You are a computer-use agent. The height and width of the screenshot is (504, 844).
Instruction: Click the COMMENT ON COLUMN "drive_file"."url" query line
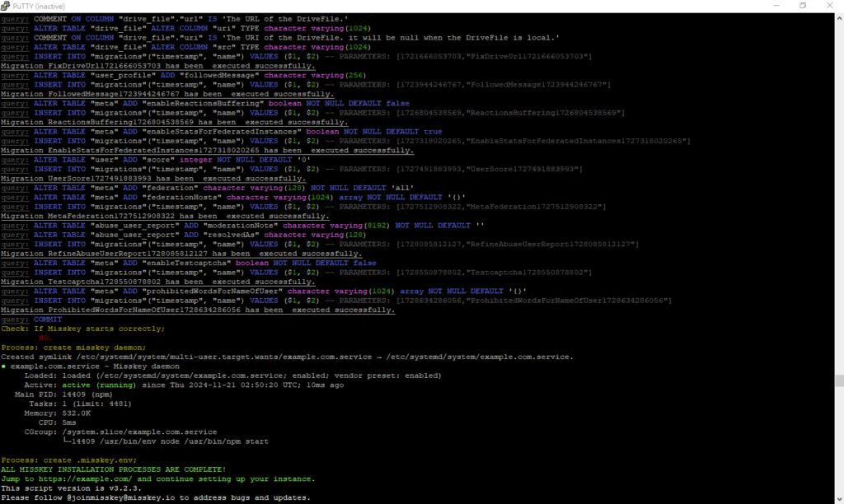point(175,19)
